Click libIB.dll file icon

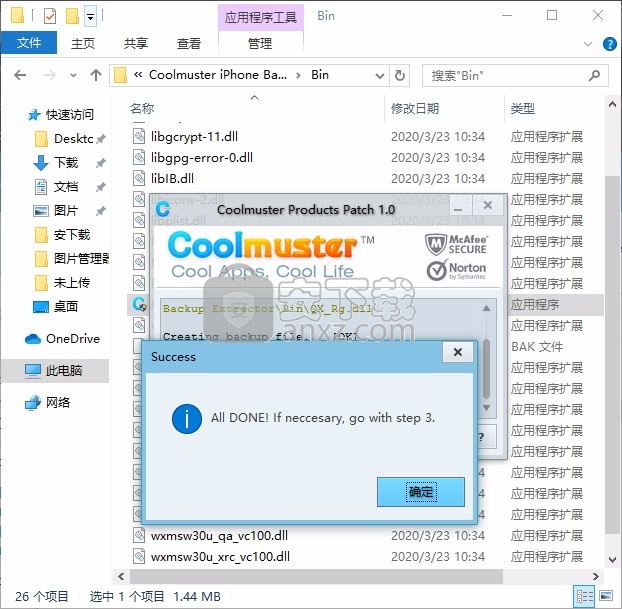tap(139, 179)
